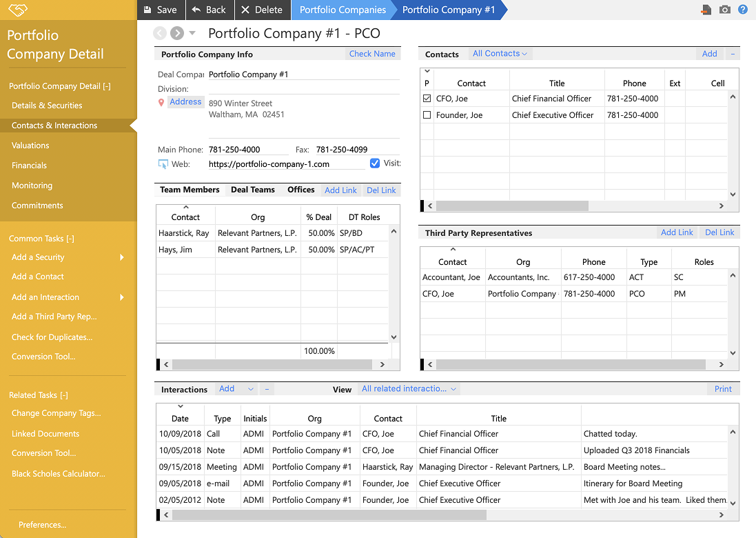756x538 pixels.
Task: Remove contact with minus button
Action: coord(733,54)
